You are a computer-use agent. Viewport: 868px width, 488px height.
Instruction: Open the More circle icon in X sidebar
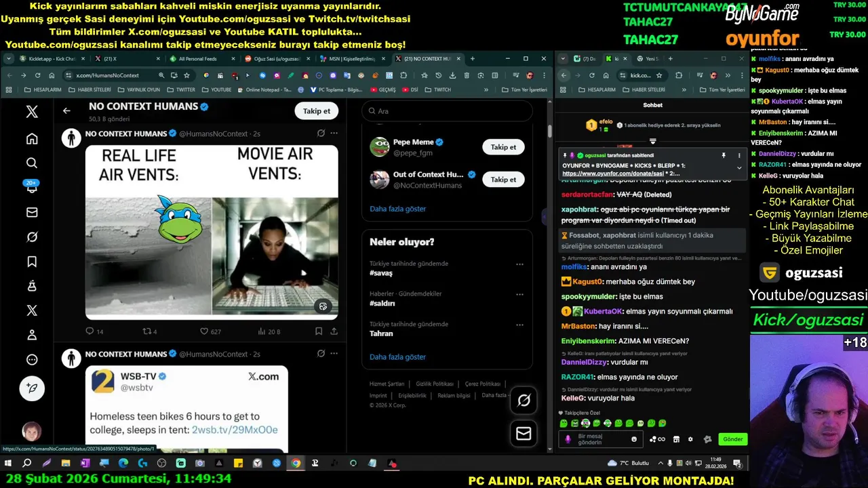[x=32, y=360]
